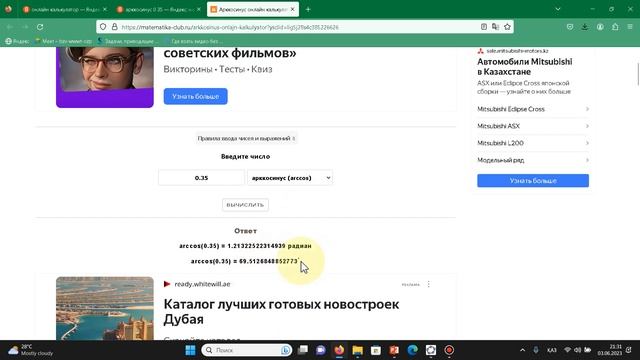This screenshot has width=640, height=360.
Task: Open File Explorer from the taskbar
Action: click(x=358, y=350)
